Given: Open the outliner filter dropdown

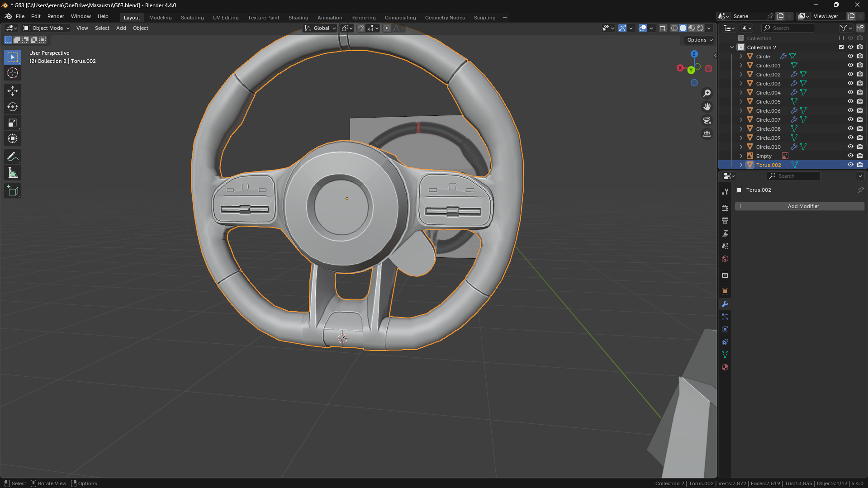Looking at the screenshot, I should coord(846,28).
